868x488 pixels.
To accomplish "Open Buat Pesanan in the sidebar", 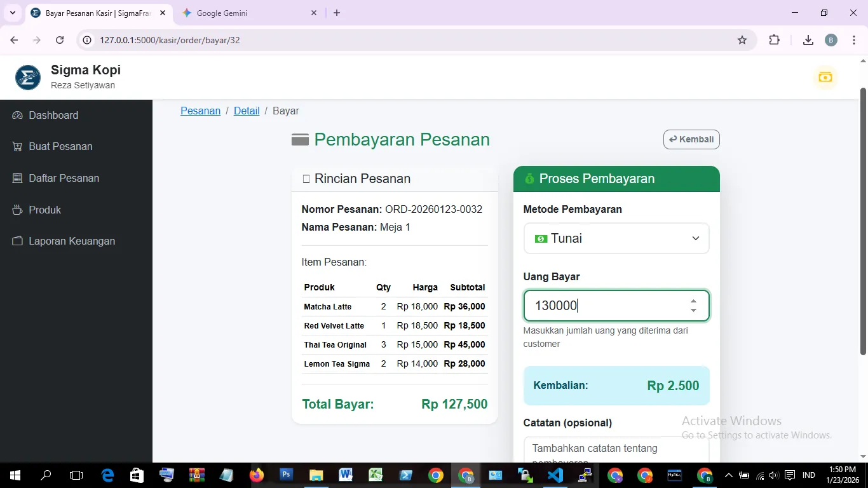I will (x=52, y=146).
